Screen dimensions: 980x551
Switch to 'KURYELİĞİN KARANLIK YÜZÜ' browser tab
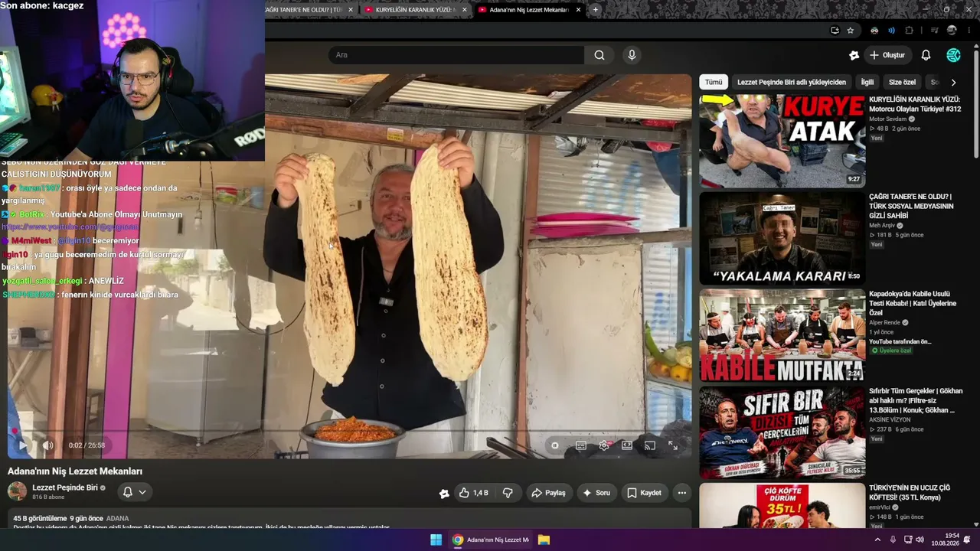click(x=415, y=10)
